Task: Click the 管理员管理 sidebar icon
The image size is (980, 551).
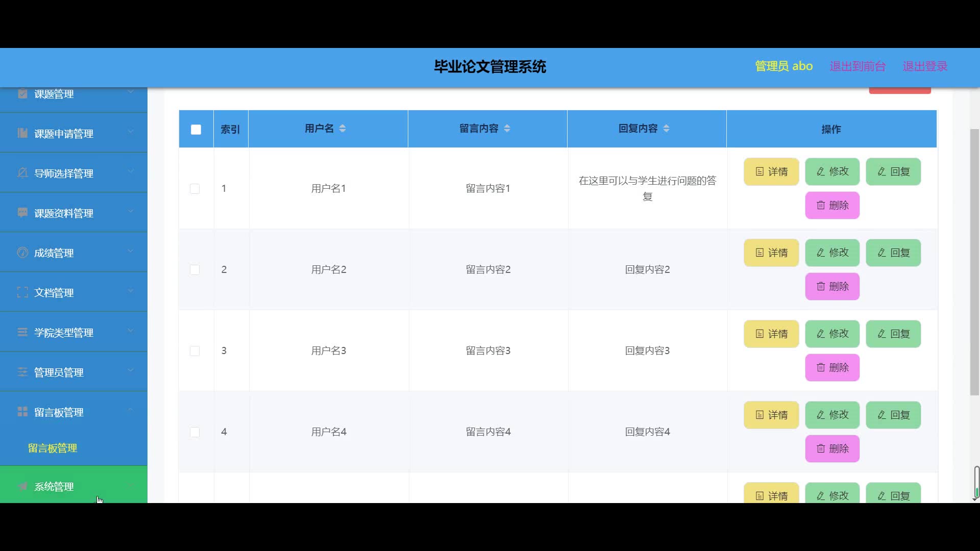Action: point(22,372)
